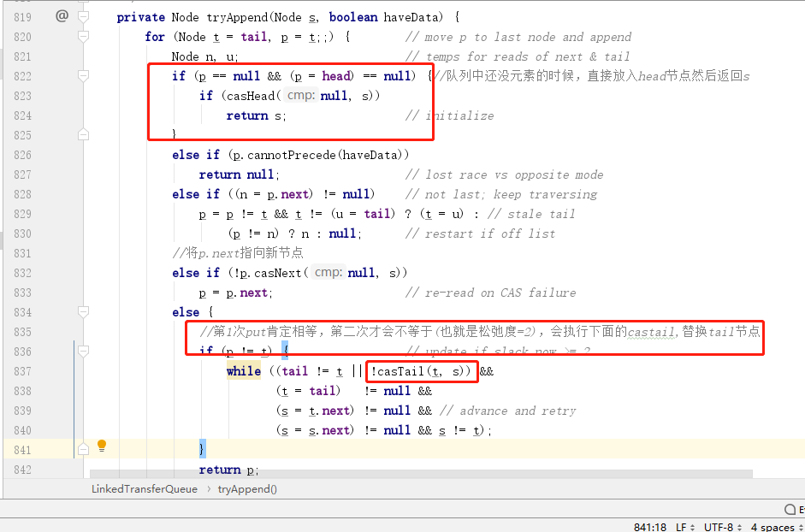Click line number 830 in the gutter
This screenshot has height=532, width=805.
pos(22,233)
